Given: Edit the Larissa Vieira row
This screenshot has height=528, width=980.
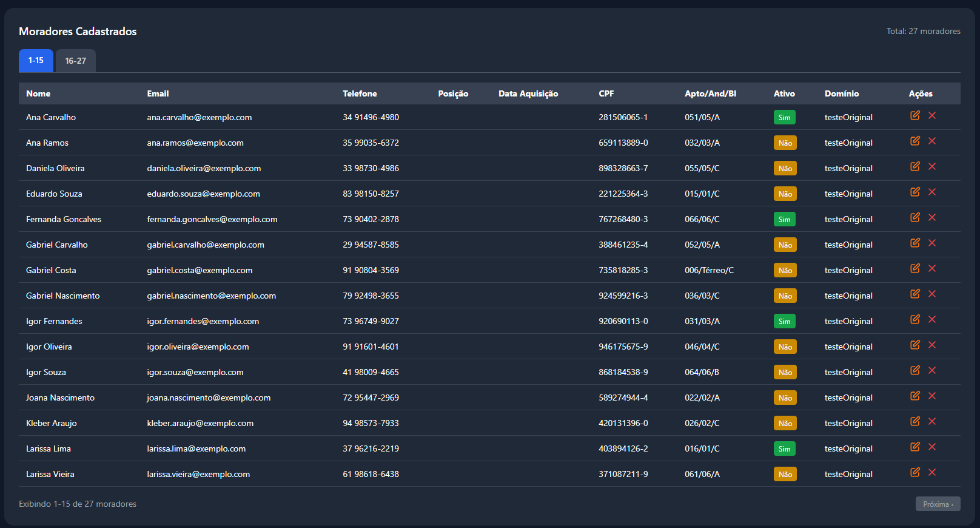Looking at the screenshot, I should tap(915, 472).
